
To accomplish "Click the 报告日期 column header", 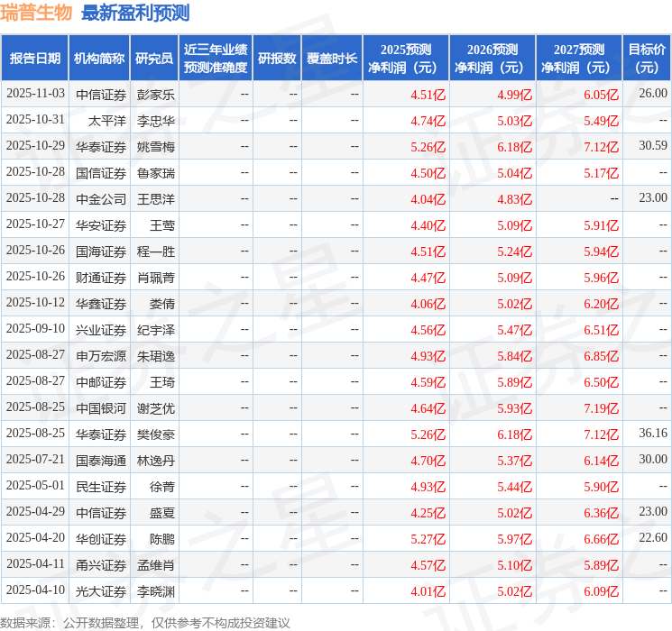I will click(x=34, y=59).
